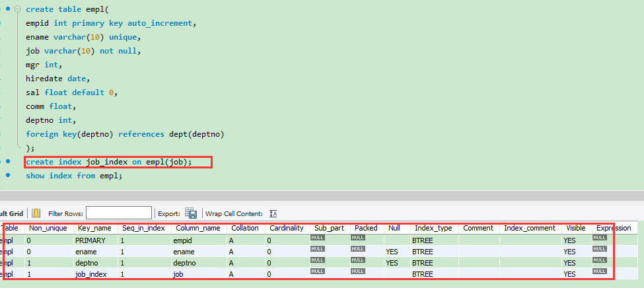Click the Index_type column header
This screenshot has height=288, width=644.
coord(434,228)
